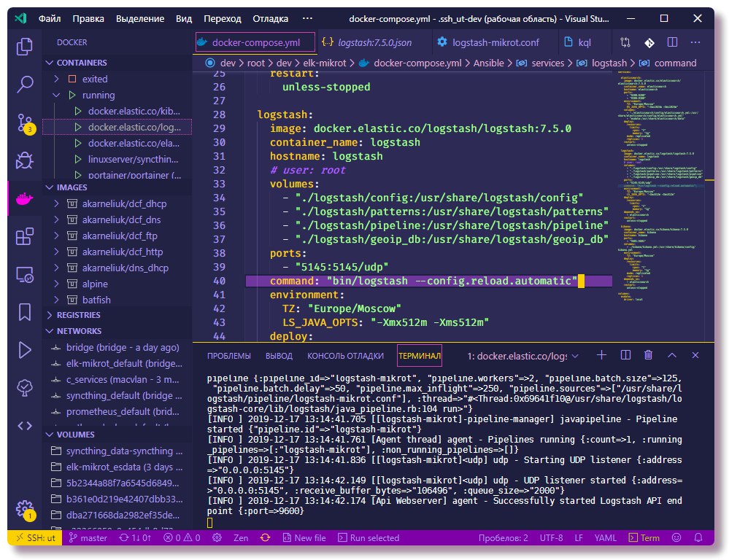This screenshot has height=560, width=729.
Task: Switch to ВЫВОД panel tab
Action: pyautogui.click(x=279, y=356)
